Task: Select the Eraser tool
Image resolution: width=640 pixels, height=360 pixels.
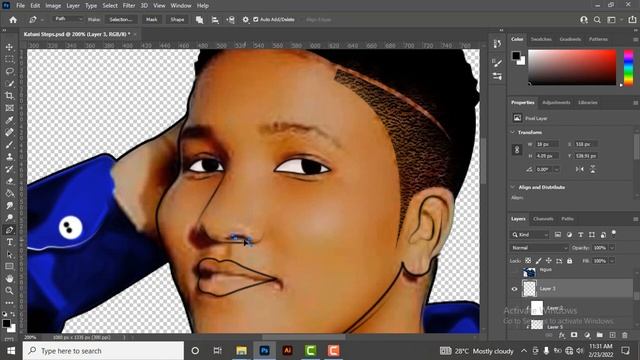Action: (9, 181)
